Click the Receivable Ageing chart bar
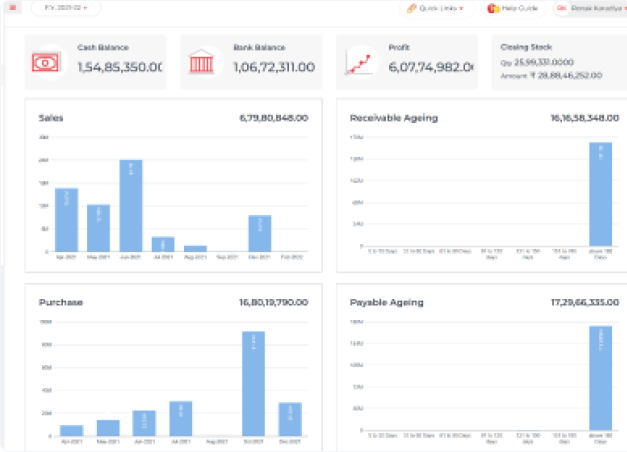 [600, 195]
